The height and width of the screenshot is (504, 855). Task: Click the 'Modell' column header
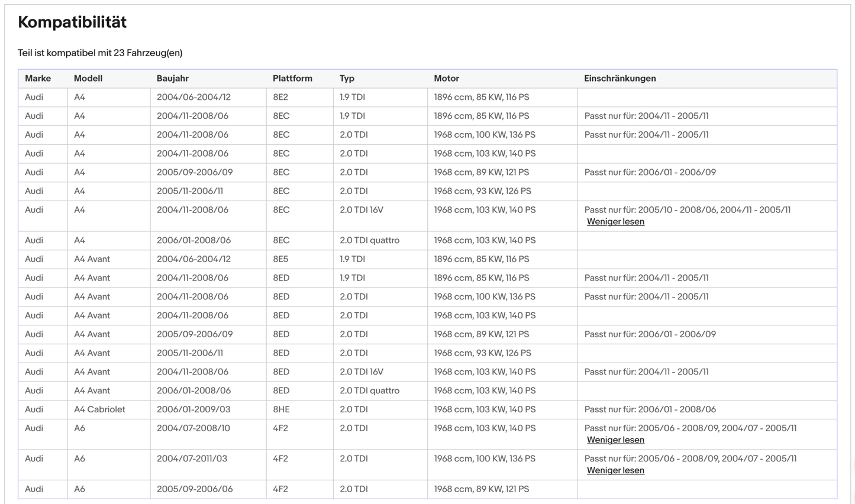point(88,79)
